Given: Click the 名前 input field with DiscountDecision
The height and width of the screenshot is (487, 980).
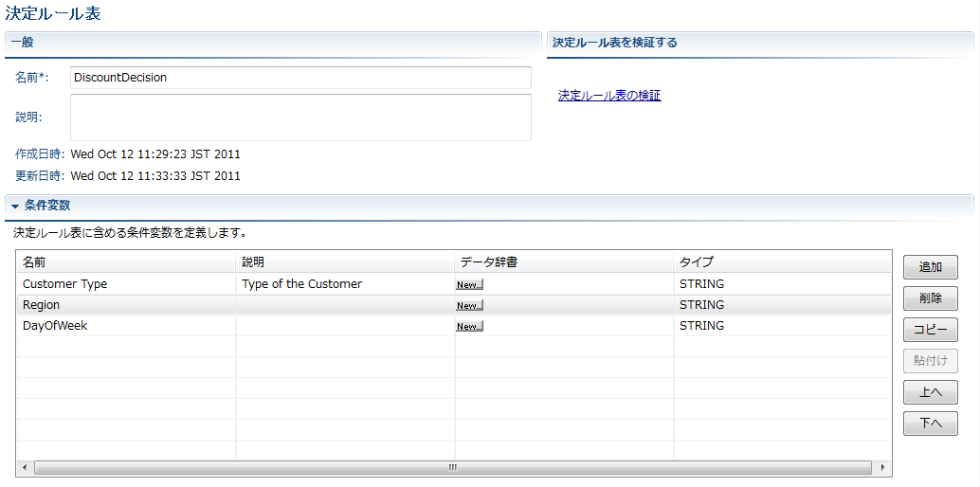Looking at the screenshot, I should coord(300,78).
